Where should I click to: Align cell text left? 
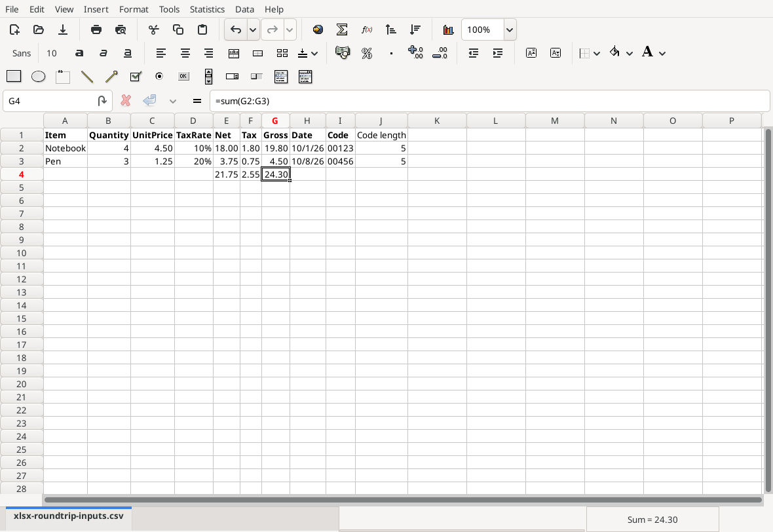160,53
